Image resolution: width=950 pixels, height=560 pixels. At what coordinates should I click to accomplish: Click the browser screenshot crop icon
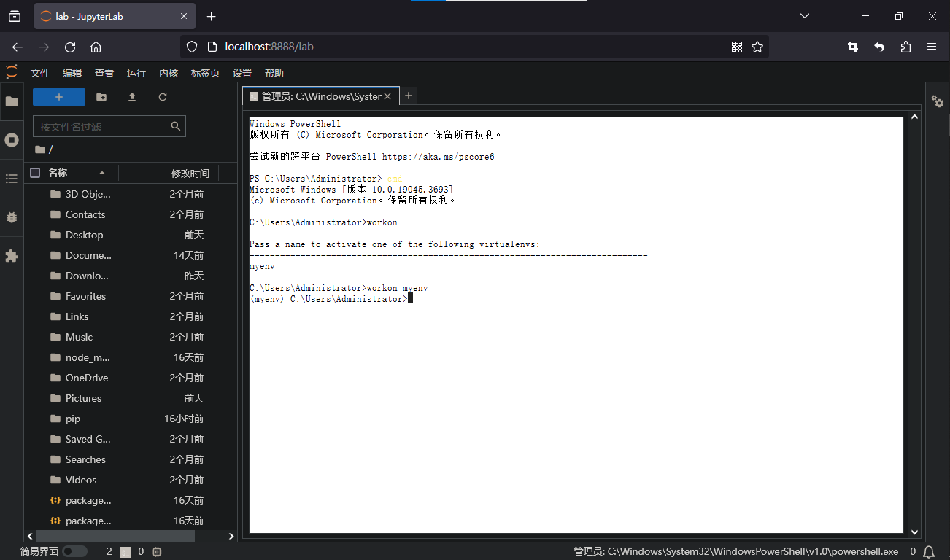[x=853, y=47]
